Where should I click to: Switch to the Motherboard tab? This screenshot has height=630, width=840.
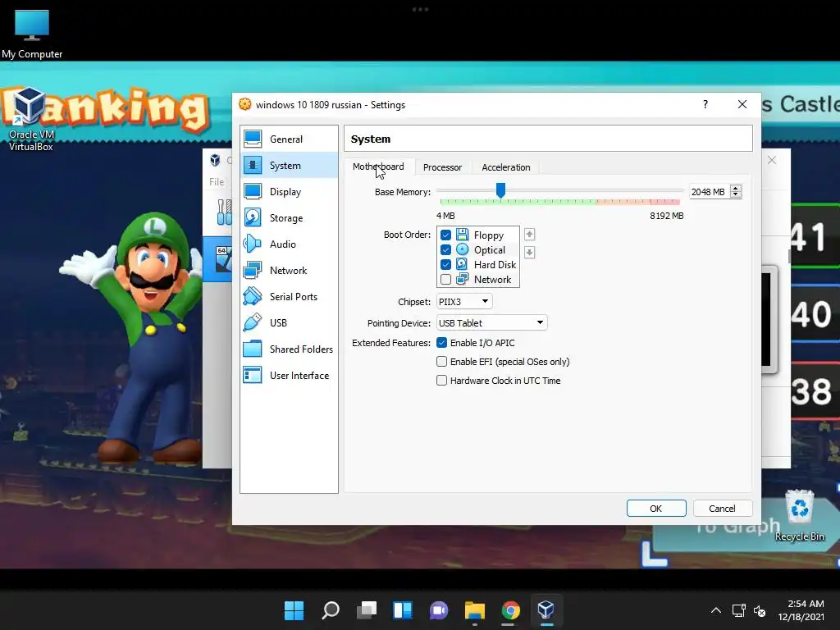pyautogui.click(x=378, y=167)
